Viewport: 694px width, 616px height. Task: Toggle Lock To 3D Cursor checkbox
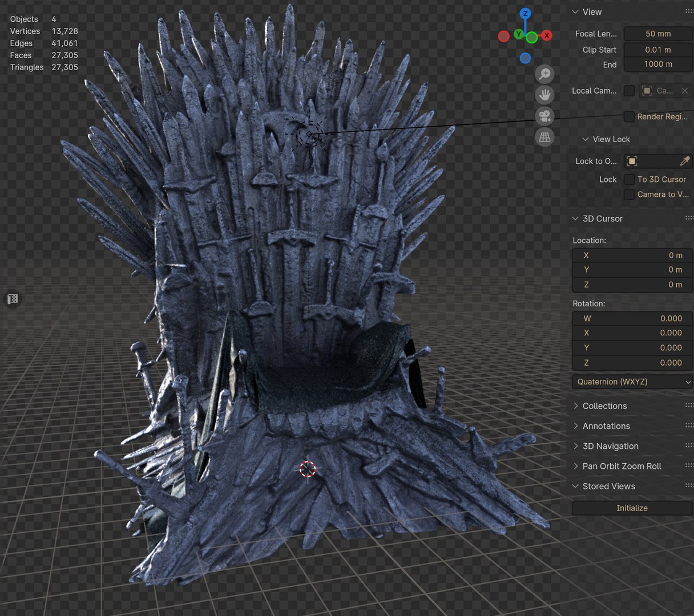(629, 179)
